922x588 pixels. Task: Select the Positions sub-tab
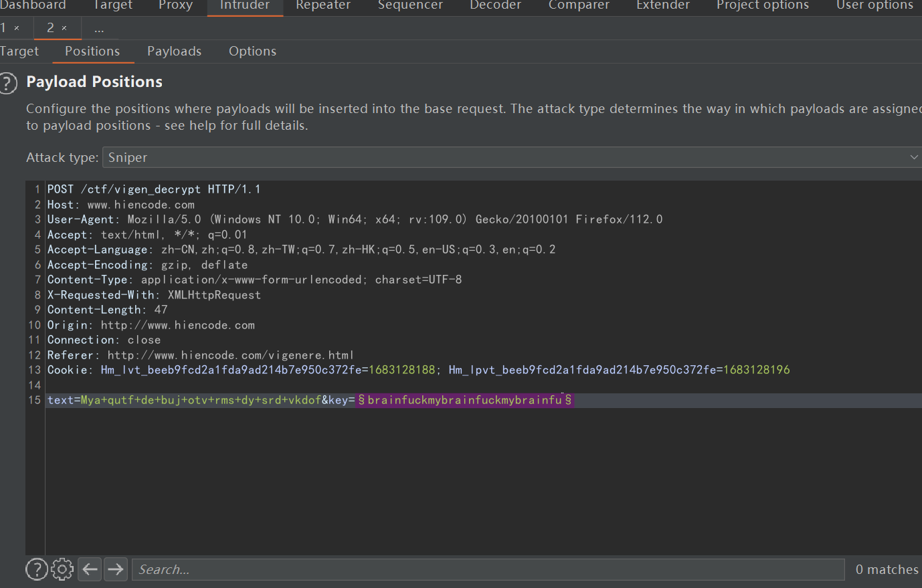click(92, 52)
